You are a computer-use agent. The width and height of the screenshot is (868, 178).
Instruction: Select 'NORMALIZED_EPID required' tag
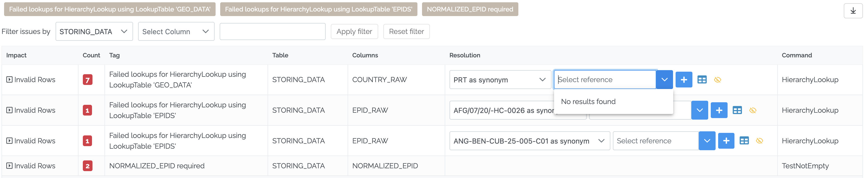coord(470,9)
